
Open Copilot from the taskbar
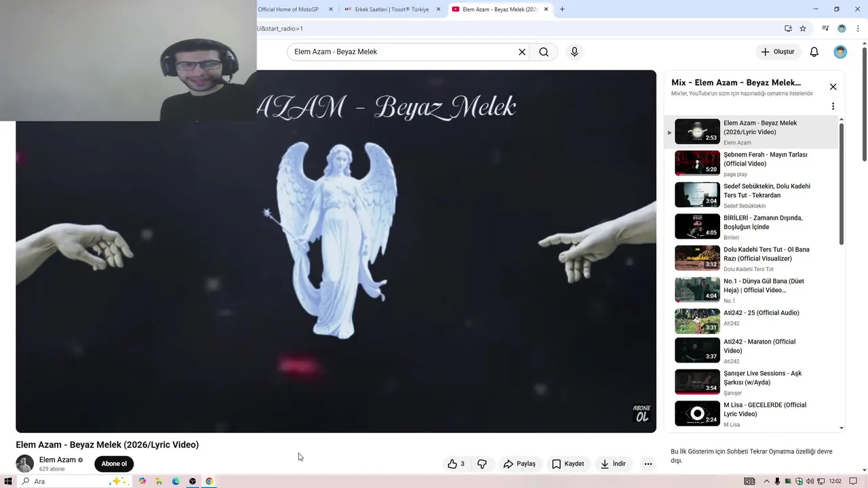point(142,481)
